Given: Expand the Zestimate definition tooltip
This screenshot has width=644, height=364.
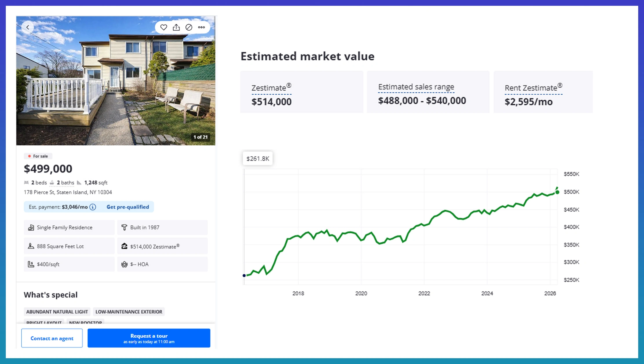Looking at the screenshot, I should point(271,87).
